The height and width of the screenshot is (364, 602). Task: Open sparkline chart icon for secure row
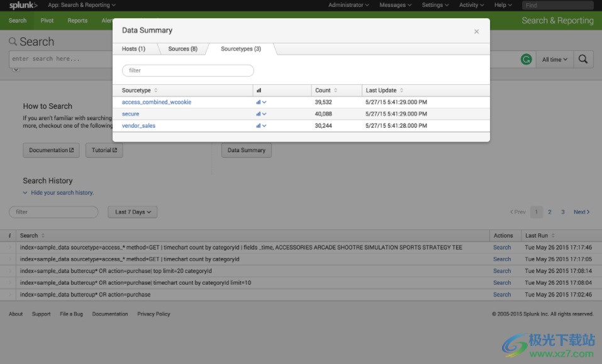(261, 114)
